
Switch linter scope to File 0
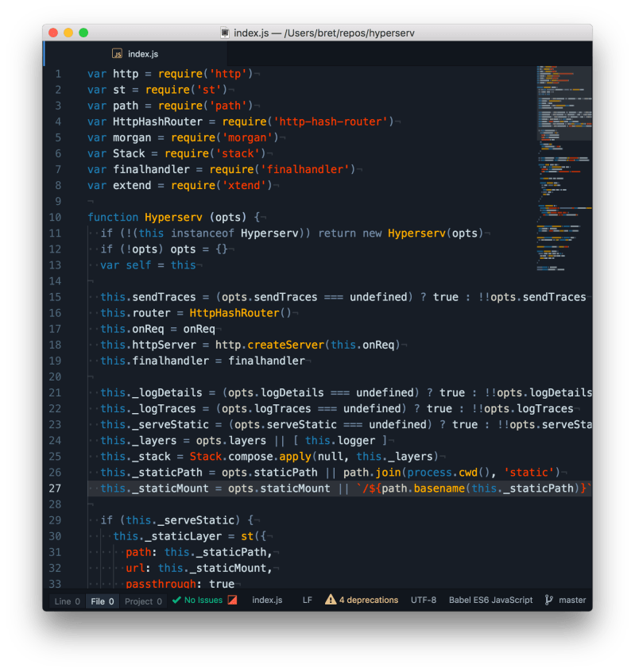103,601
